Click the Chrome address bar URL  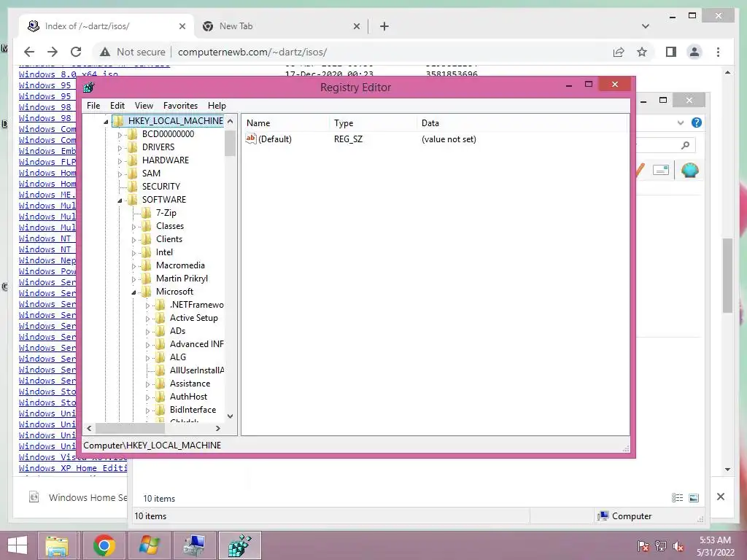click(252, 52)
